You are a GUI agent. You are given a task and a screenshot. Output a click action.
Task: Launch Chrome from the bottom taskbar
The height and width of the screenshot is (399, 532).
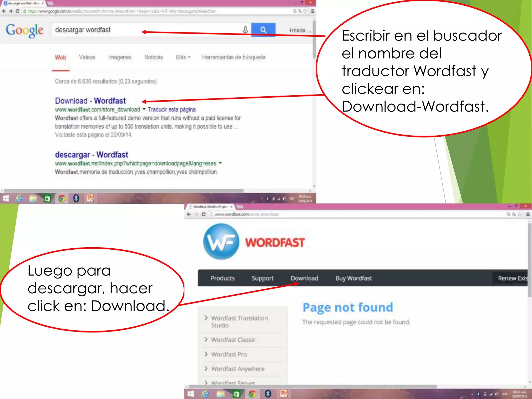point(252,394)
